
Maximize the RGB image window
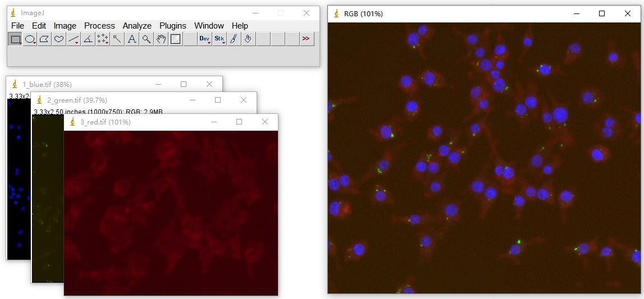click(602, 13)
